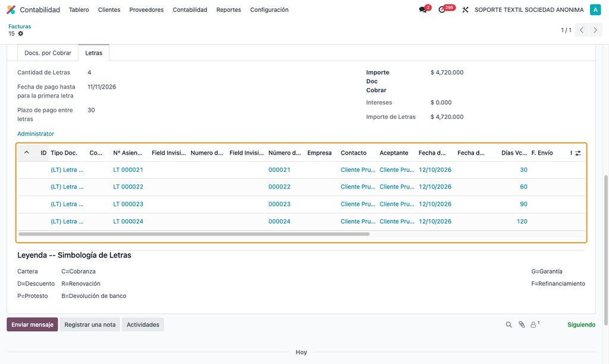Screen dimensions: 609x364
Task: Open asiento LT 000021
Action: click(128, 170)
